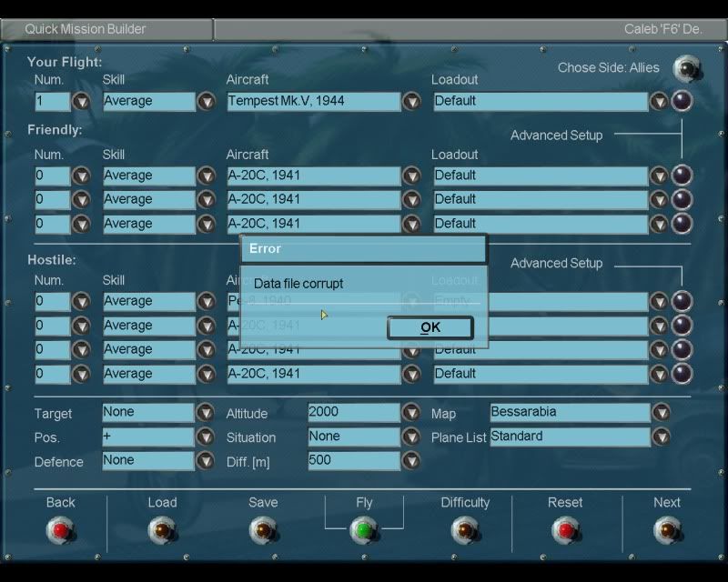
Task: Click the Back red light button
Action: (60, 530)
